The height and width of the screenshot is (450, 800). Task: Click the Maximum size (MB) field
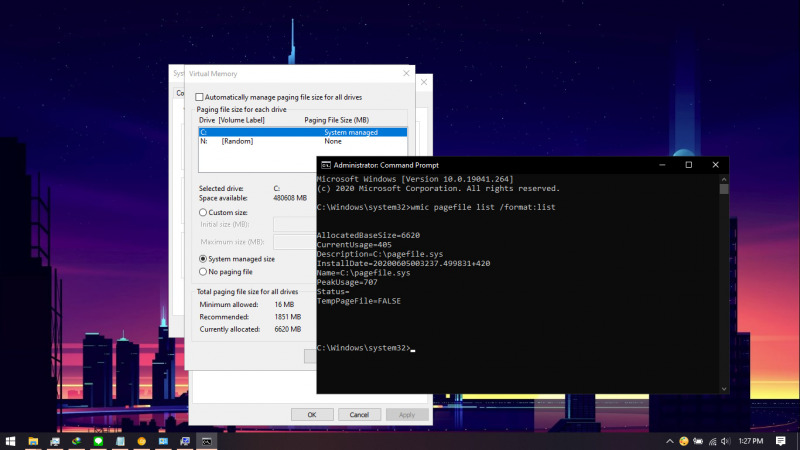(x=295, y=242)
